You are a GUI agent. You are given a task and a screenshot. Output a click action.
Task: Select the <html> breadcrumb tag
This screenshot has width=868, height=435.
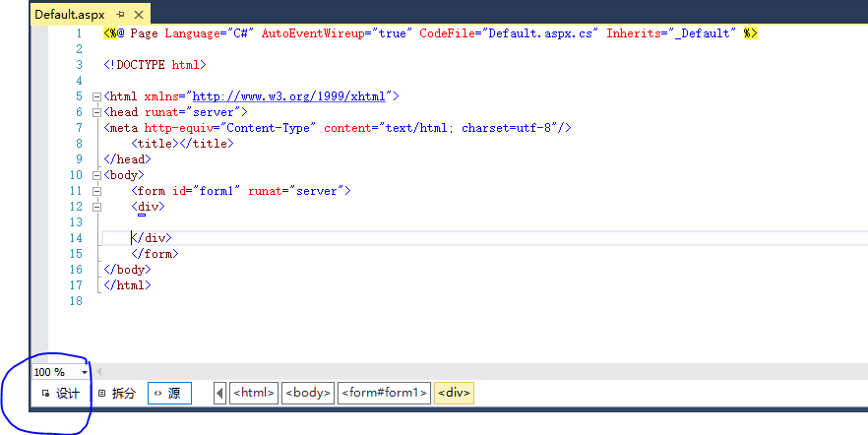[x=254, y=393]
